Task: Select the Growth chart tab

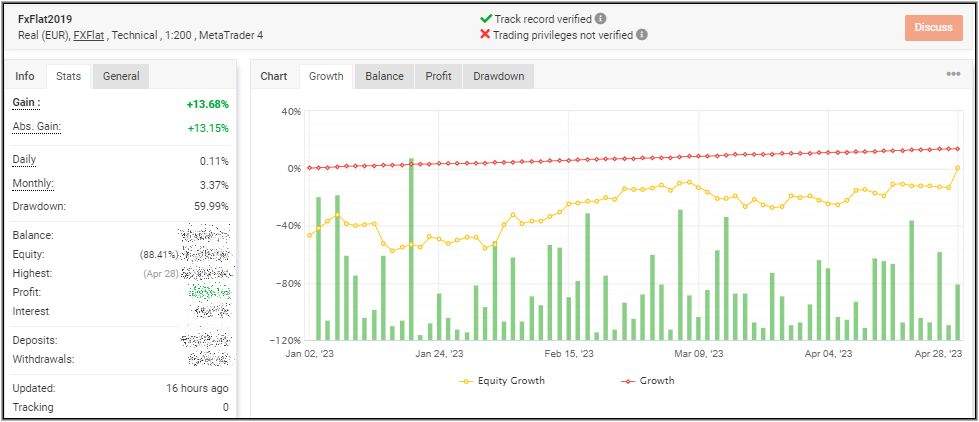Action: click(x=326, y=76)
